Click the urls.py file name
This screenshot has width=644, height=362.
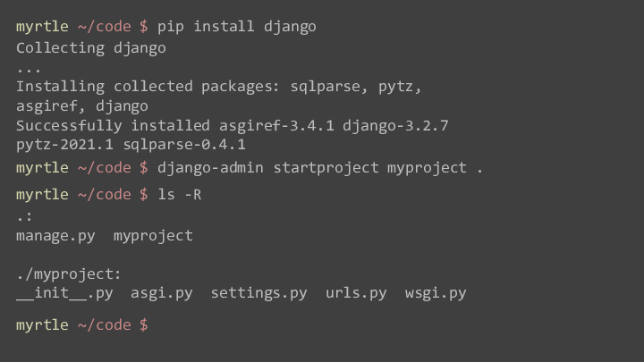pos(356,293)
